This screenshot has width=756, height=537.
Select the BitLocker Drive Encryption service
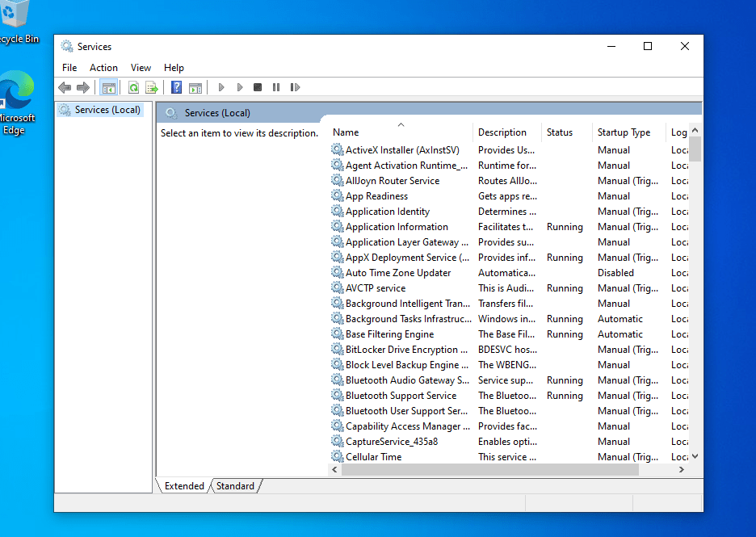pos(406,350)
